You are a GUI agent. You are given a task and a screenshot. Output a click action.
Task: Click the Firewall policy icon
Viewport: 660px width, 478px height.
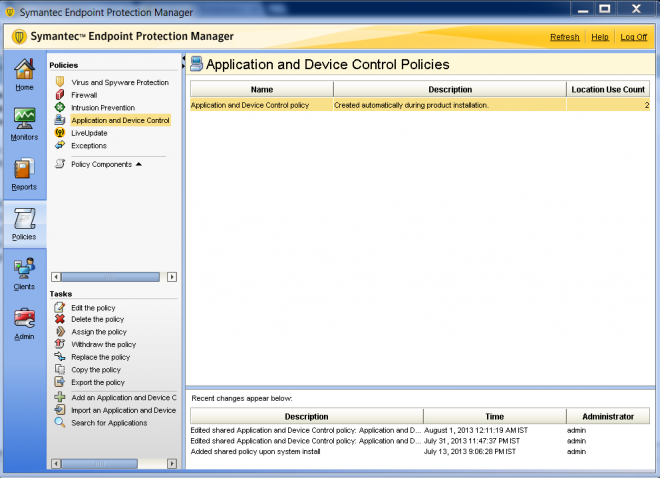[x=60, y=95]
